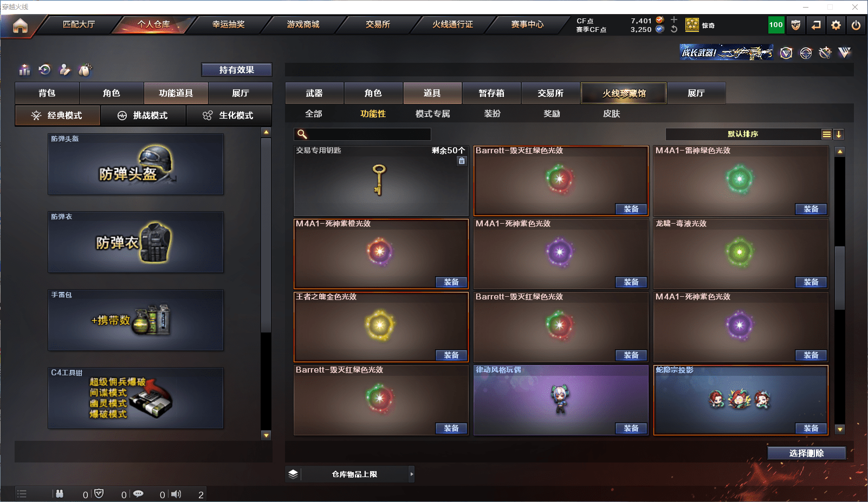Select the 火线珍藏馆 tab

624,93
